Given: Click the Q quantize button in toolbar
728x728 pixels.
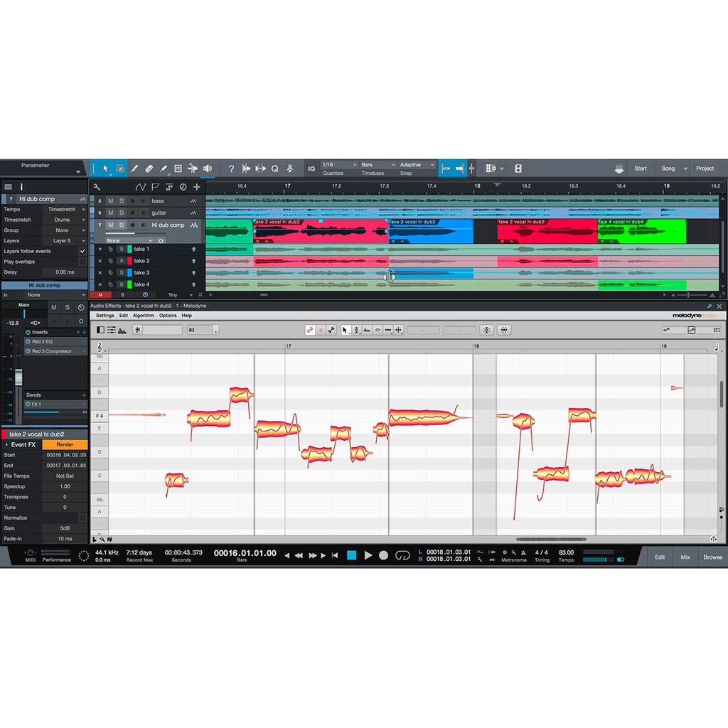Looking at the screenshot, I should click(275, 169).
